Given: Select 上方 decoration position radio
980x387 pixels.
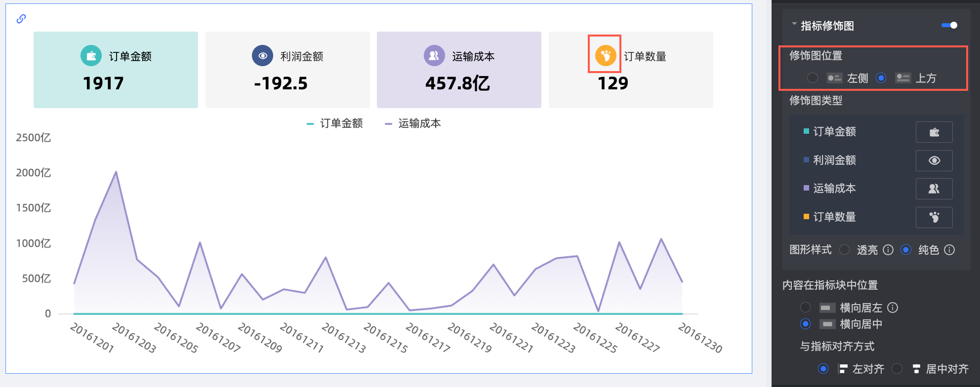Looking at the screenshot, I should 881,78.
